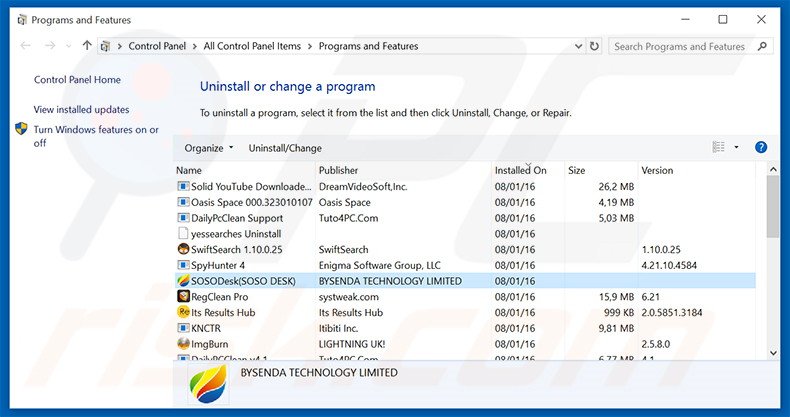Click the yessearches Uninstall file icon
790x417 pixels.
[183, 234]
